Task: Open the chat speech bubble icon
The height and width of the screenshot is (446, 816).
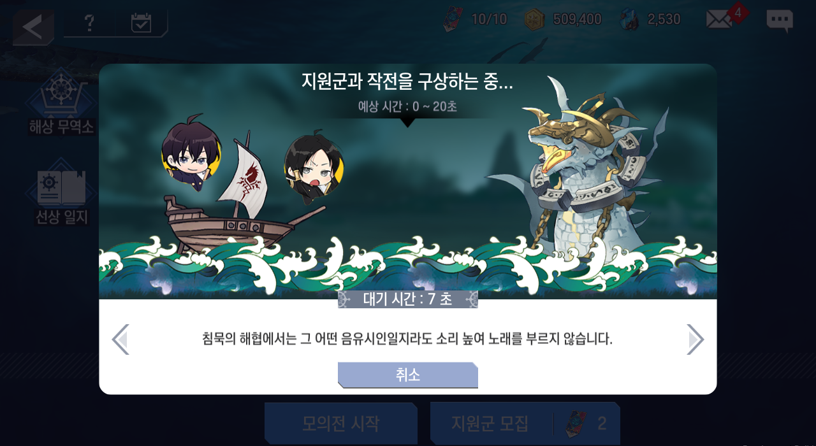Action: click(x=780, y=21)
